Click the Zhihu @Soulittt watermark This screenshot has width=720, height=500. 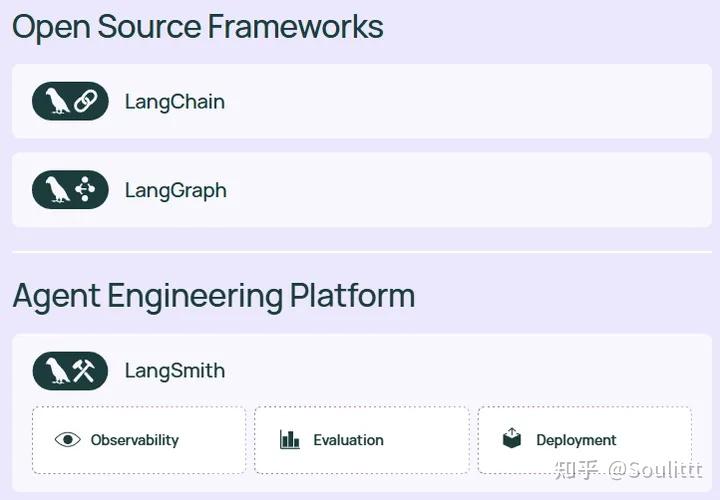[x=628, y=470]
